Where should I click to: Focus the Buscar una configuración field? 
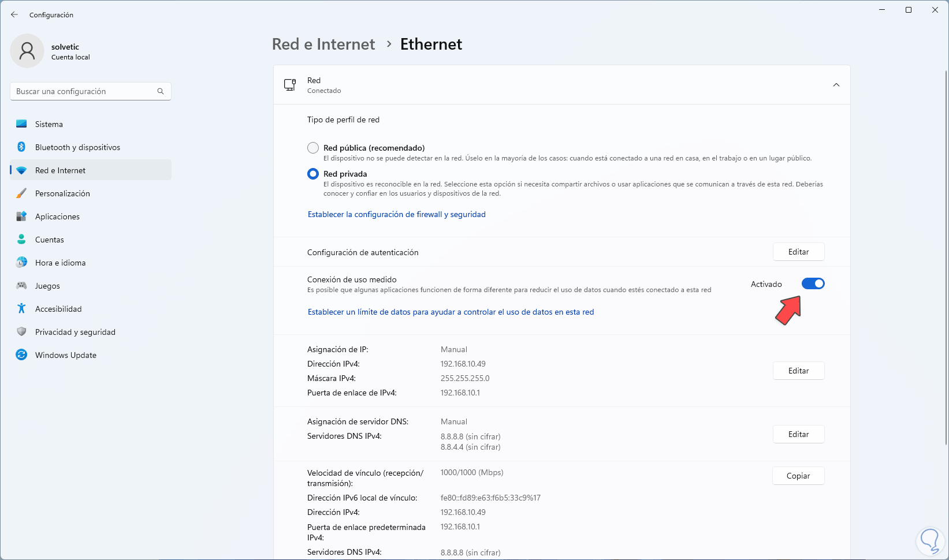[x=84, y=91]
